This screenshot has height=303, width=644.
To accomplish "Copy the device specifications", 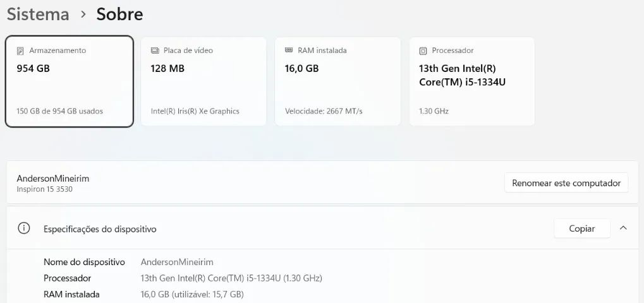I will click(582, 229).
